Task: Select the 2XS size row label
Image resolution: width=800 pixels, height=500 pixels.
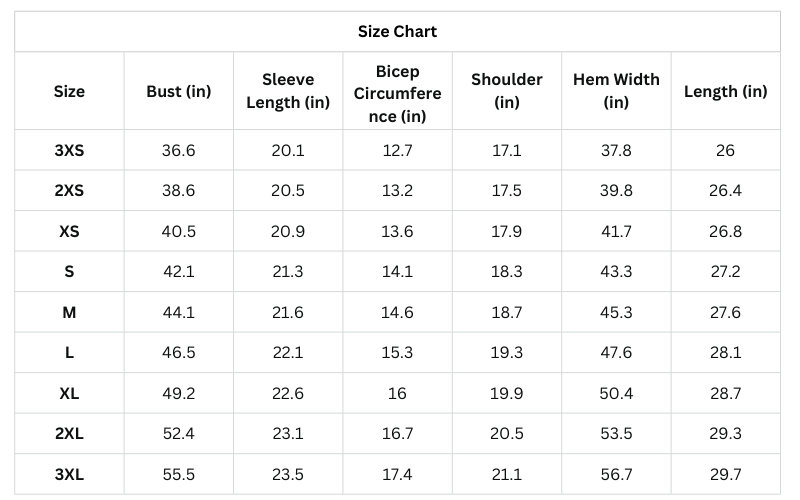Action: [69, 190]
